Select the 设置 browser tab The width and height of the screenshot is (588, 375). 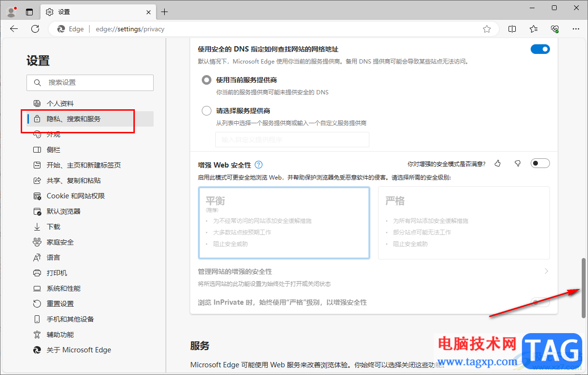(98, 12)
